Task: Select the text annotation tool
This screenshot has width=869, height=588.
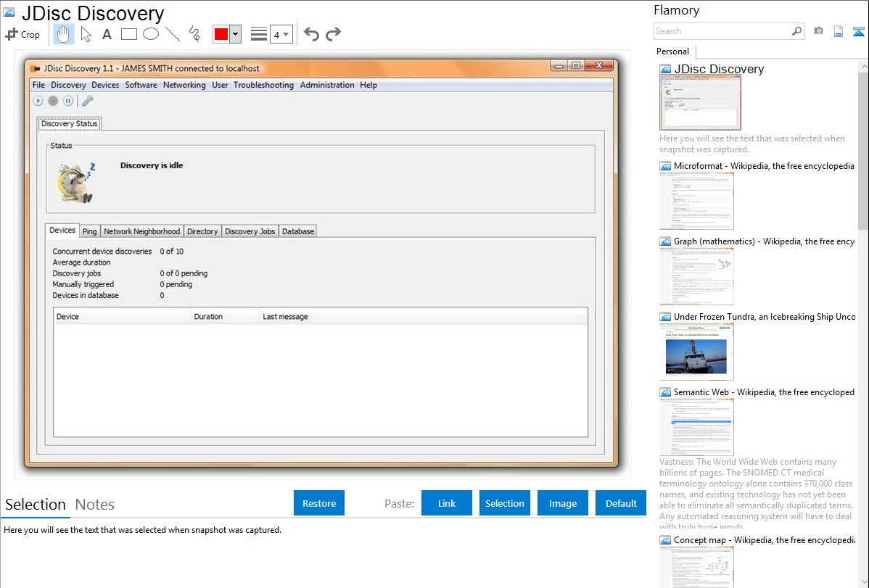Action: point(107,34)
